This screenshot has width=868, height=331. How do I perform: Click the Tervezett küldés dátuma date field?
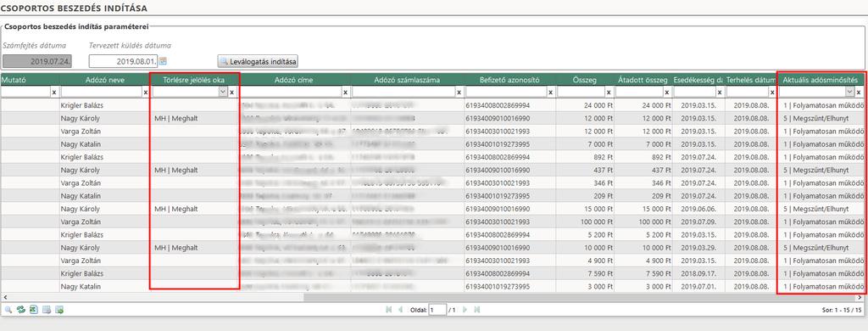click(x=124, y=61)
